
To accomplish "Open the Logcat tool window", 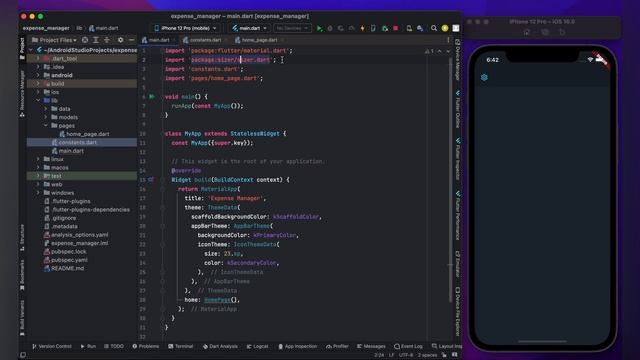I will (x=258, y=346).
